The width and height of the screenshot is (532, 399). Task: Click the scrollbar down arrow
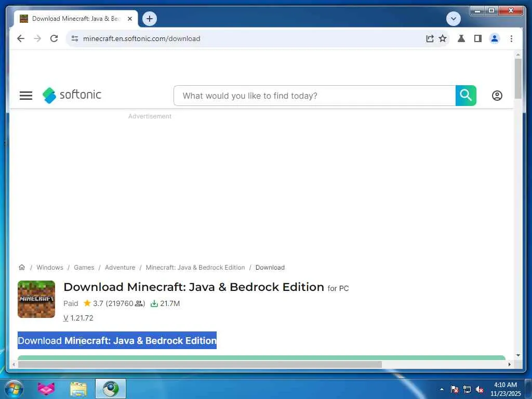coord(518,355)
